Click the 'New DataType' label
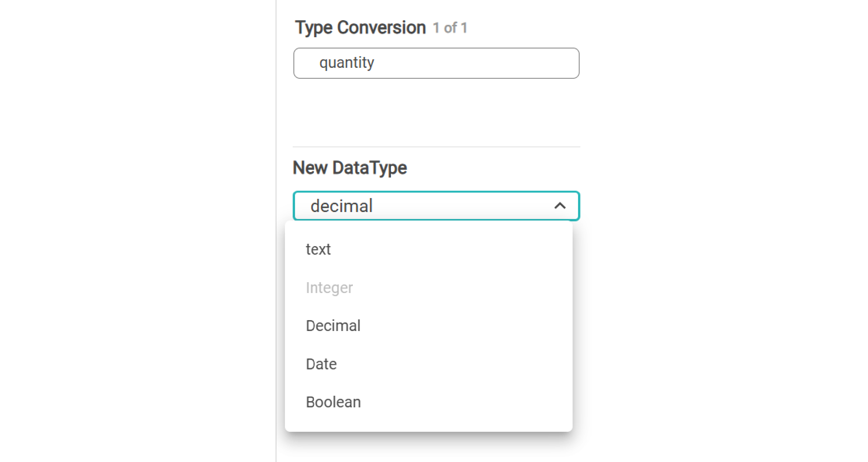The image size is (868, 462). 350,168
